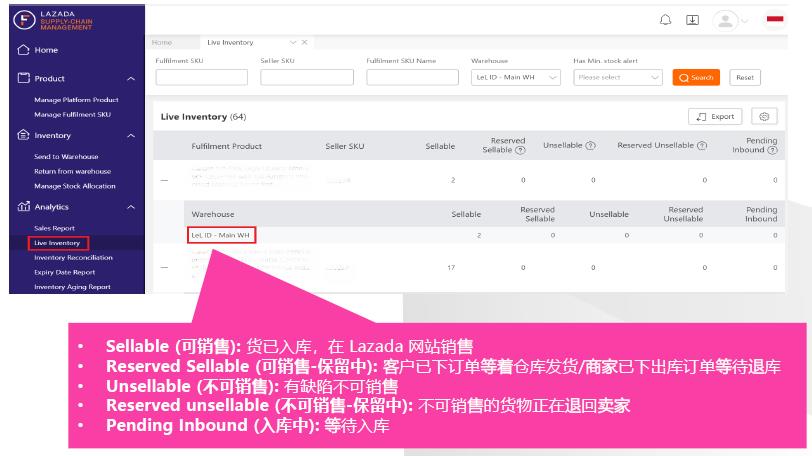Click the Sellable header in the main table
Screen dimensions: 812x456
(440, 146)
